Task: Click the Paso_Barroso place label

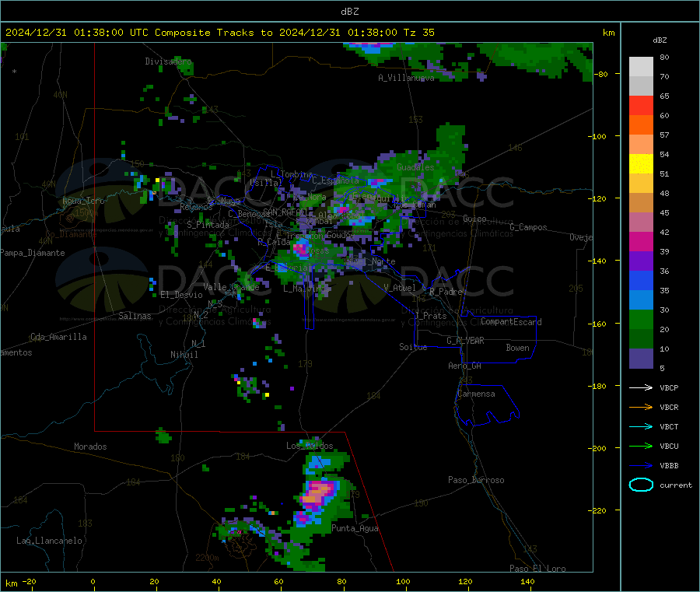Action: [476, 480]
